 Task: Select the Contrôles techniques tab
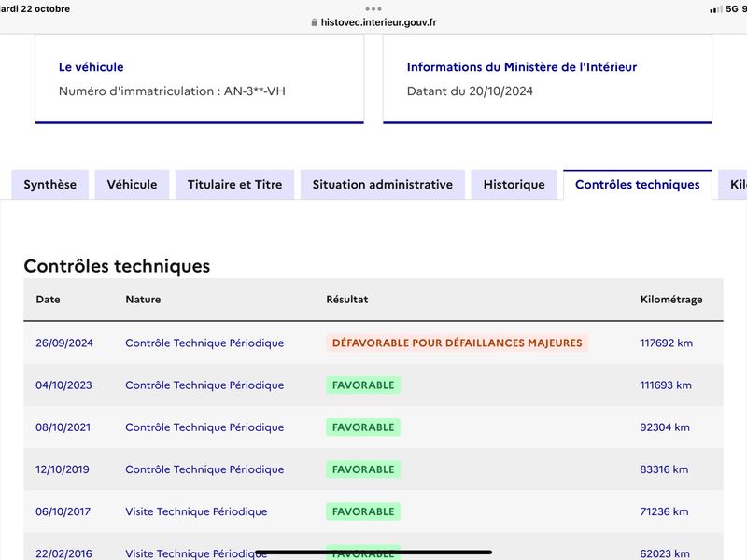coord(638,184)
